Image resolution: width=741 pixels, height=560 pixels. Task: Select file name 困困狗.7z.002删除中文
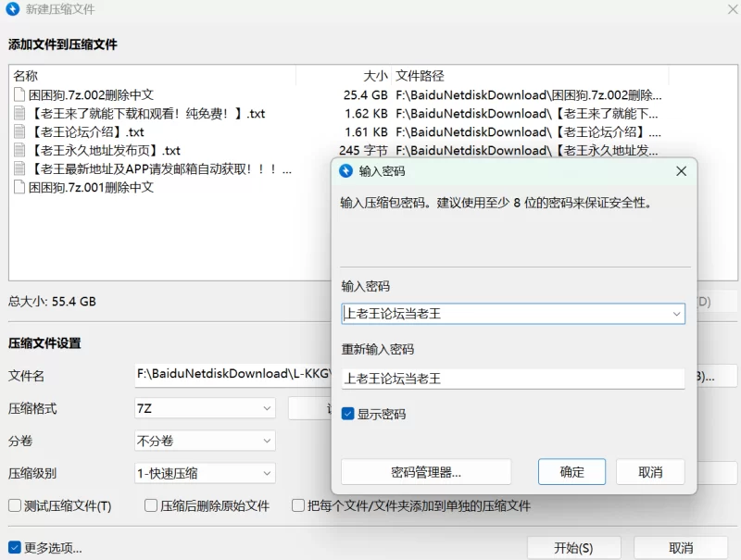coord(91,95)
